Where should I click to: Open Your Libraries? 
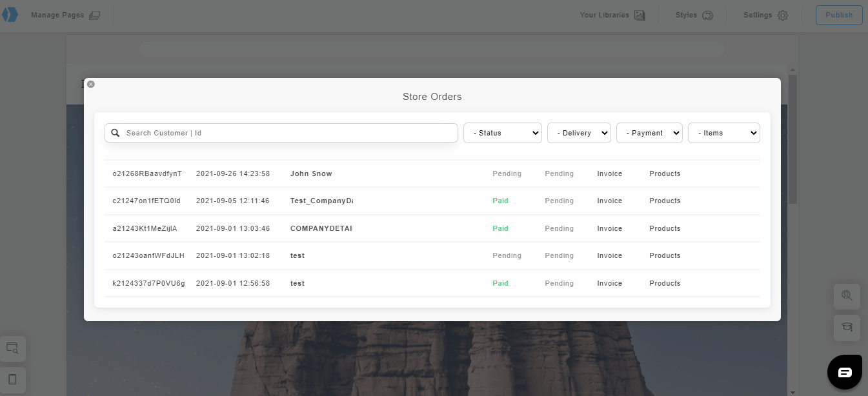[x=612, y=15]
